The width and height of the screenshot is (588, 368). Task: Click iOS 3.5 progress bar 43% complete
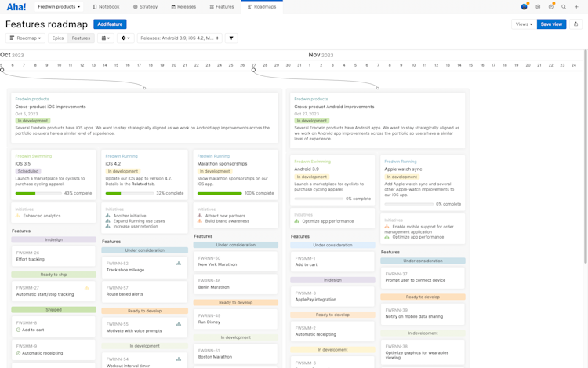(38, 193)
